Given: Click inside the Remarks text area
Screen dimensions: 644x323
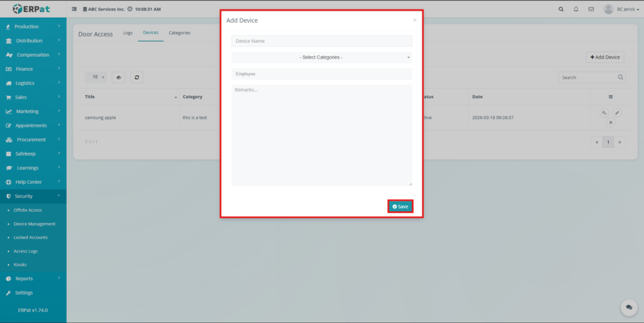Looking at the screenshot, I should point(321,135).
